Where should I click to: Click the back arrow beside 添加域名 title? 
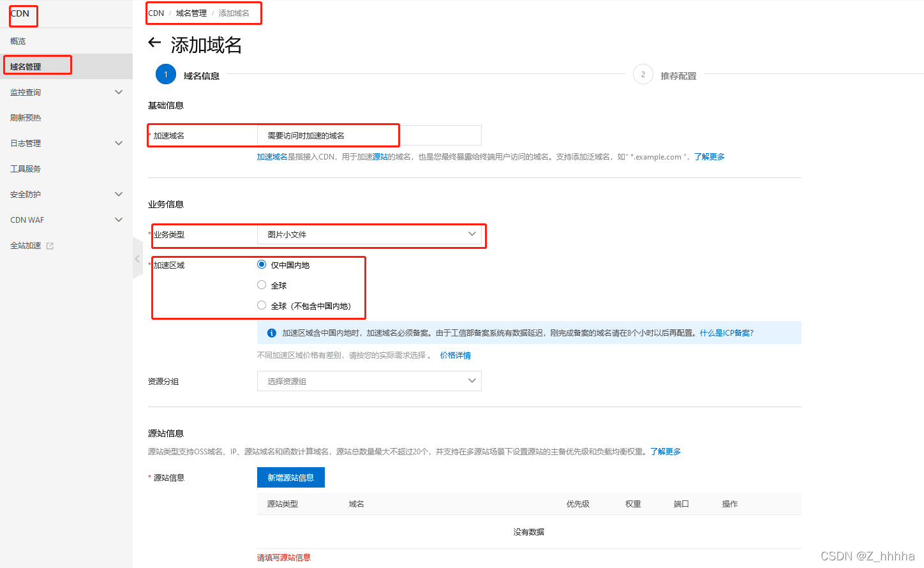point(154,43)
